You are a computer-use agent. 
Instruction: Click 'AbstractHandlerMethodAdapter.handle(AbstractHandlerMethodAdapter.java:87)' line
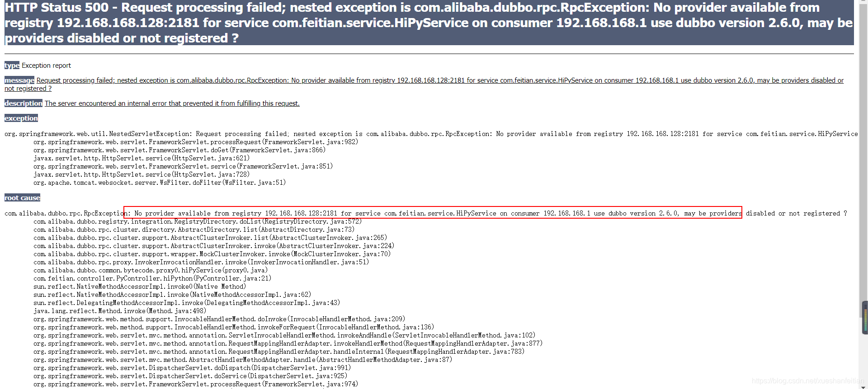tap(243, 360)
